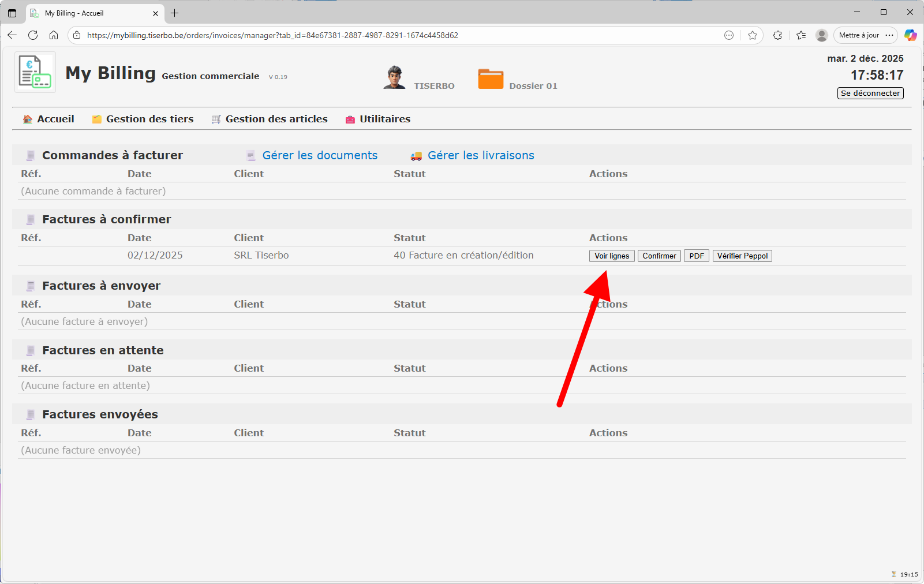The image size is (924, 584).
Task: Click the browser home icon
Action: pyautogui.click(x=54, y=35)
